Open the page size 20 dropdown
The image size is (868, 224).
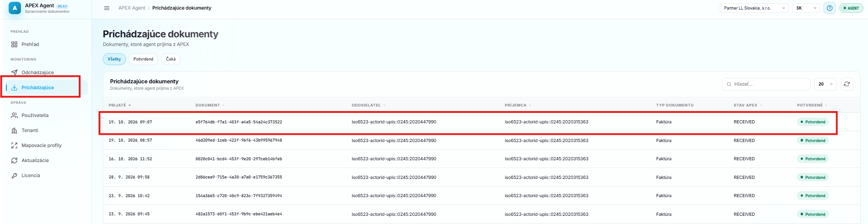point(825,84)
